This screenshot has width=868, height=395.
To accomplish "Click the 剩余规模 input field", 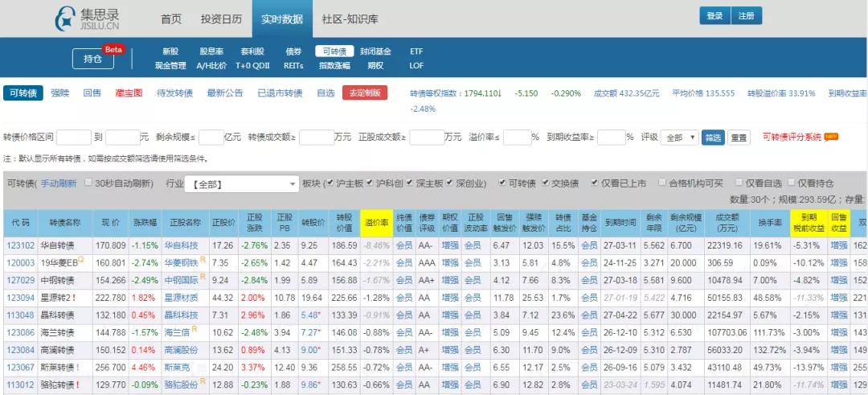I will tap(211, 138).
